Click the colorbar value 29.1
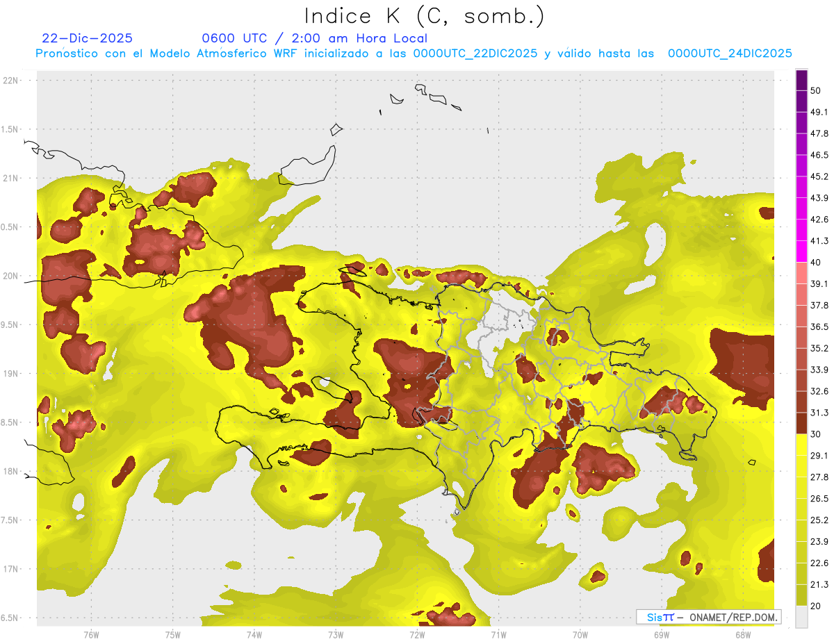This screenshot has width=834, height=644. [x=819, y=456]
